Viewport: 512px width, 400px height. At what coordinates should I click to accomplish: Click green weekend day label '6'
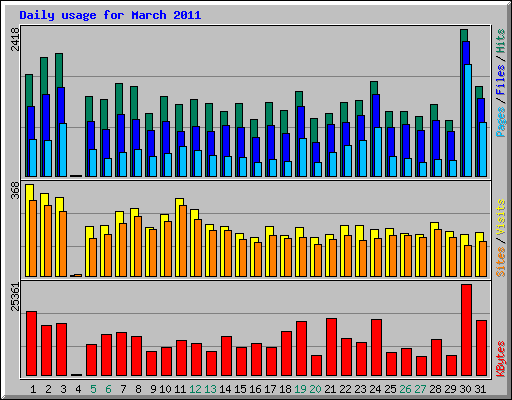[x=108, y=389]
